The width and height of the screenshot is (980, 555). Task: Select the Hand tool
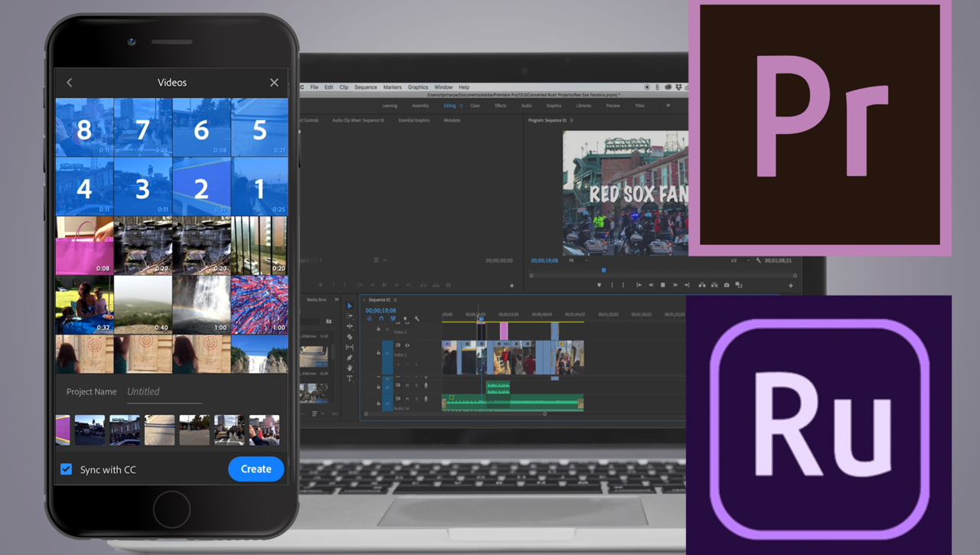[x=350, y=368]
